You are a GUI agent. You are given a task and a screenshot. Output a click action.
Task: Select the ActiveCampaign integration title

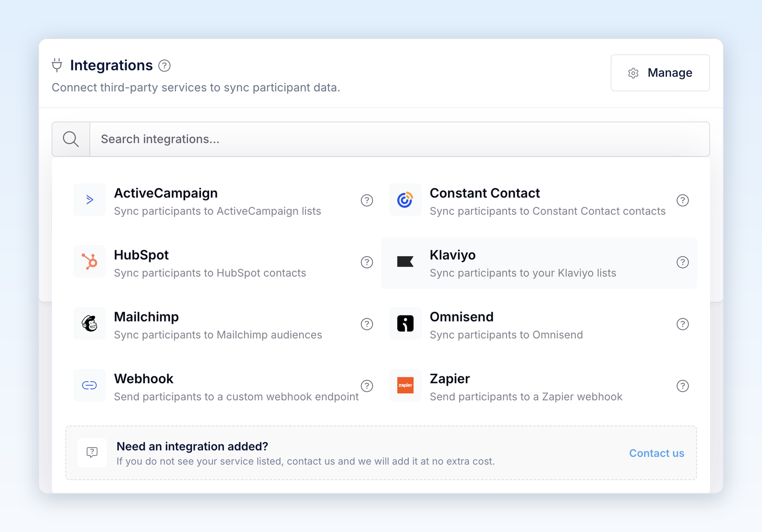pyautogui.click(x=166, y=193)
